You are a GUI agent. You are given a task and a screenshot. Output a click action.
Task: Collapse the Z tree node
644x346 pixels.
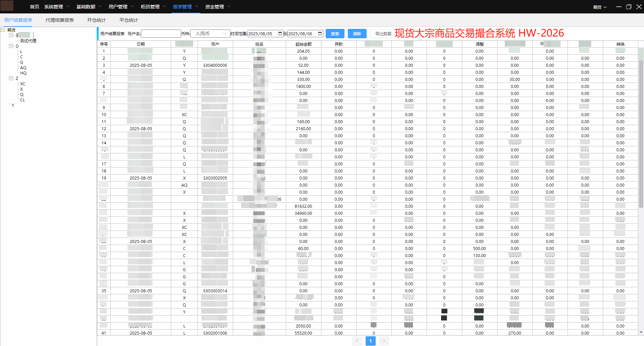(11, 78)
